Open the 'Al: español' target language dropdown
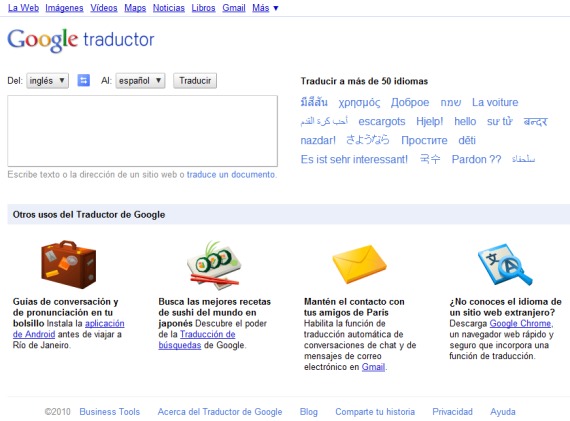 tap(140, 81)
